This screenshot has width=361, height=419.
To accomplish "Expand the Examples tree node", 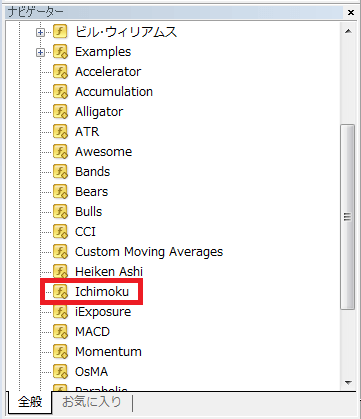I will tap(40, 52).
